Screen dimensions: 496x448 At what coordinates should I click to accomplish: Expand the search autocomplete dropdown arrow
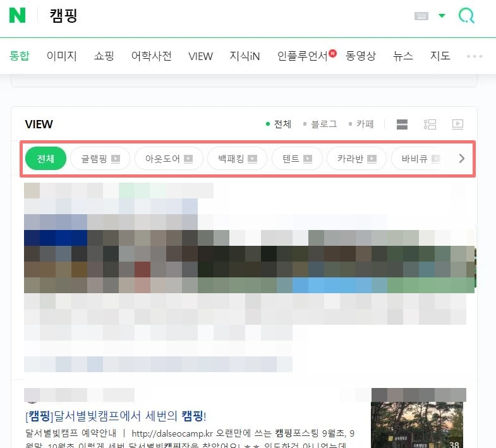[x=442, y=16]
